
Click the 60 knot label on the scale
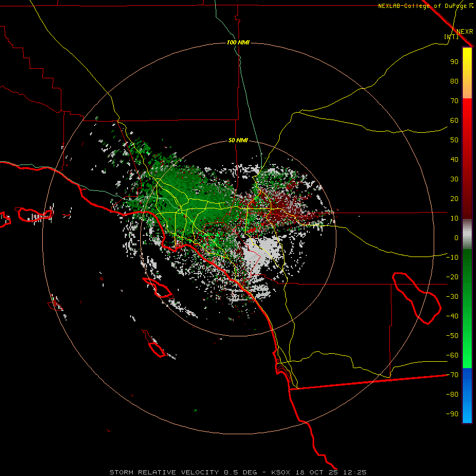[x=454, y=121]
